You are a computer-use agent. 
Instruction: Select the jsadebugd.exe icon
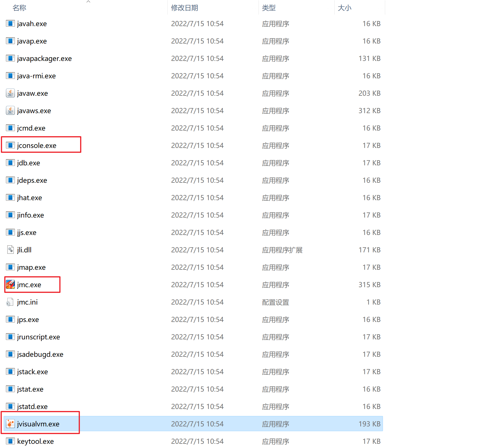pyautogui.click(x=10, y=354)
